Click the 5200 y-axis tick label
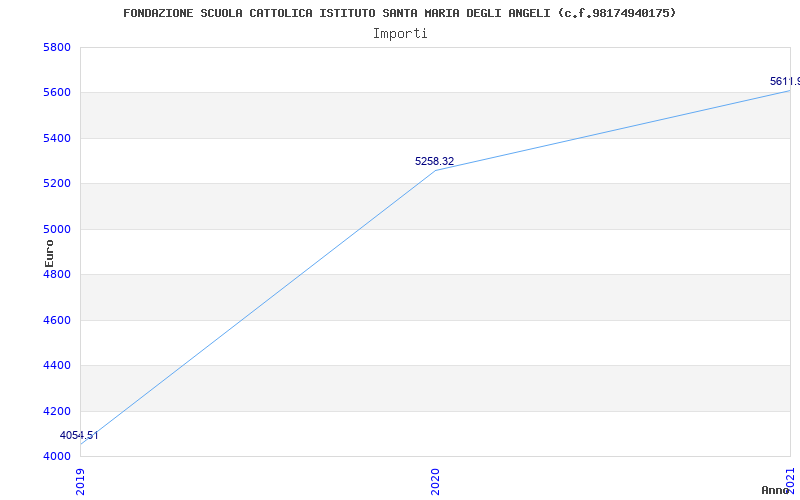800x500 pixels. 57,184
